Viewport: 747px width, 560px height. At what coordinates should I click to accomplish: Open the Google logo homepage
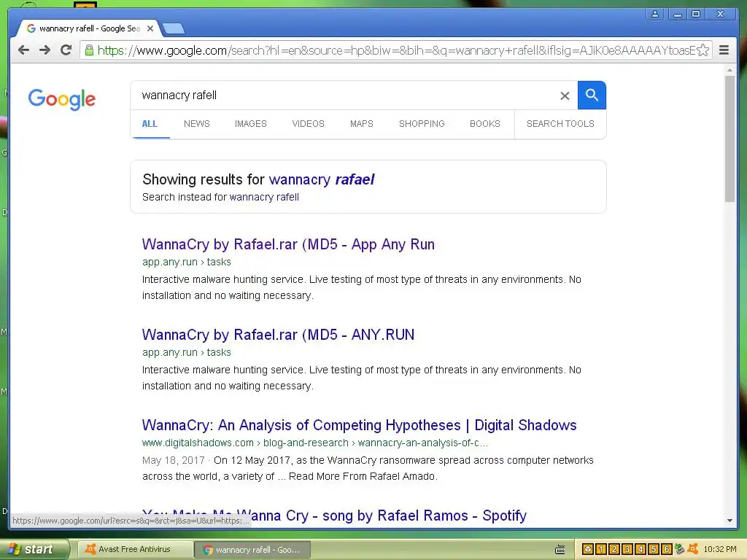[62, 99]
